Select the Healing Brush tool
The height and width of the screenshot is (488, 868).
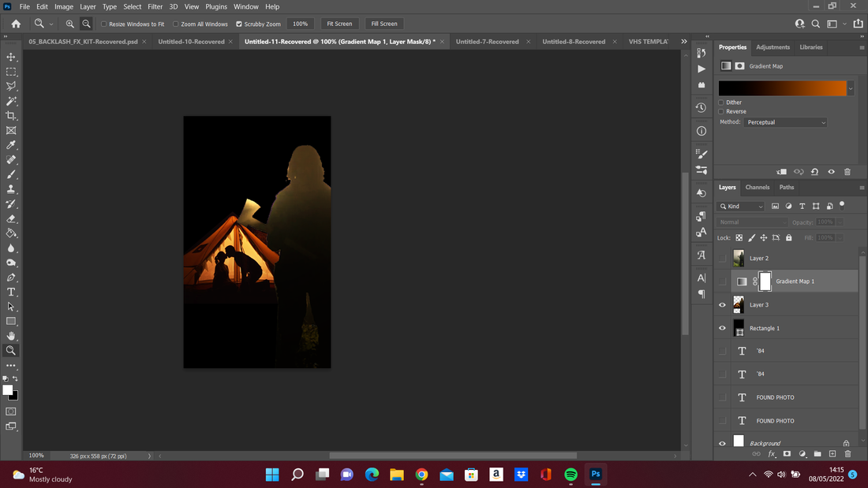click(11, 160)
